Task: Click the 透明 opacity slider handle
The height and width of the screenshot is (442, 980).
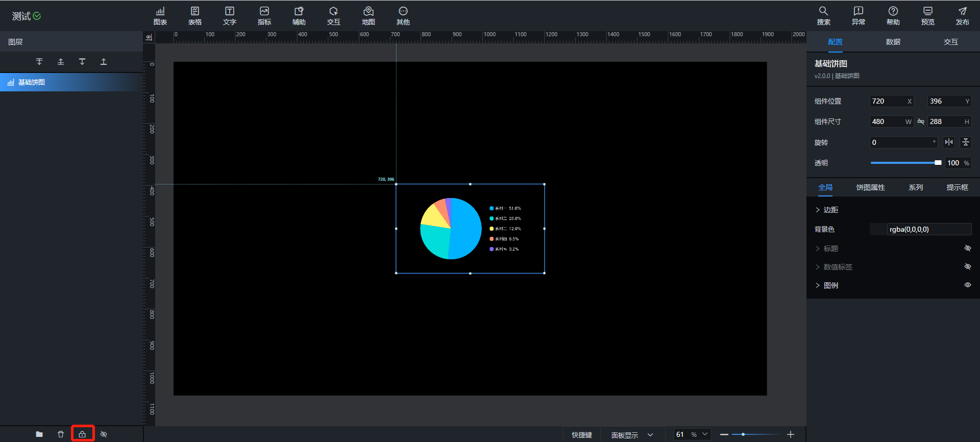Action: coord(938,163)
